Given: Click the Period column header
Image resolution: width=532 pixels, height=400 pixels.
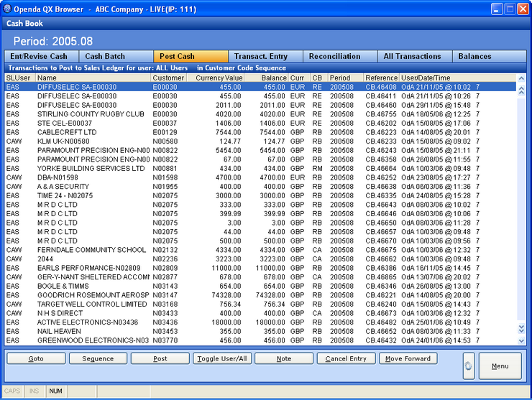Looking at the screenshot, I should click(345, 78).
